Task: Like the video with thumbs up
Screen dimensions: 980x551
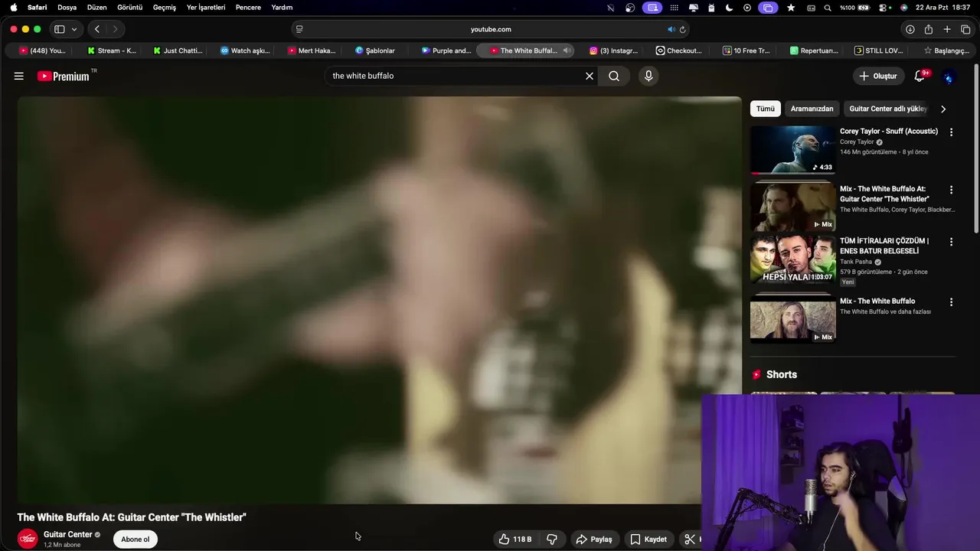Action: (x=515, y=540)
